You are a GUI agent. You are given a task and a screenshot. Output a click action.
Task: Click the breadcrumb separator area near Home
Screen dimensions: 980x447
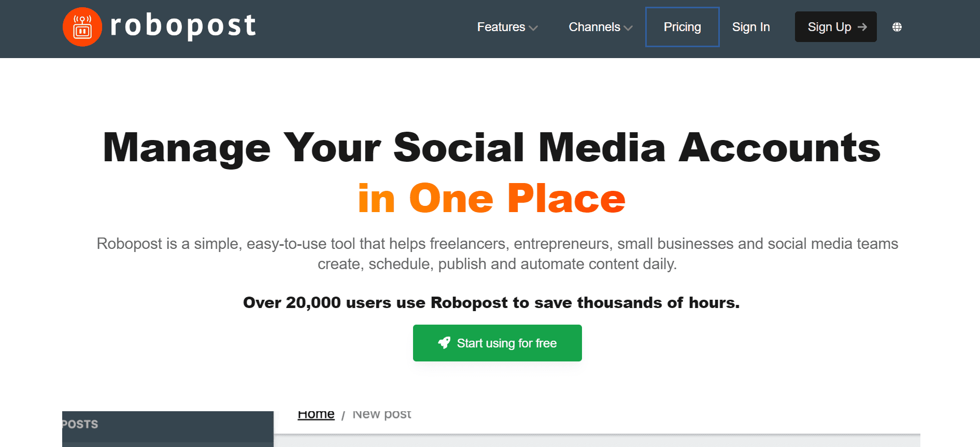pos(343,414)
